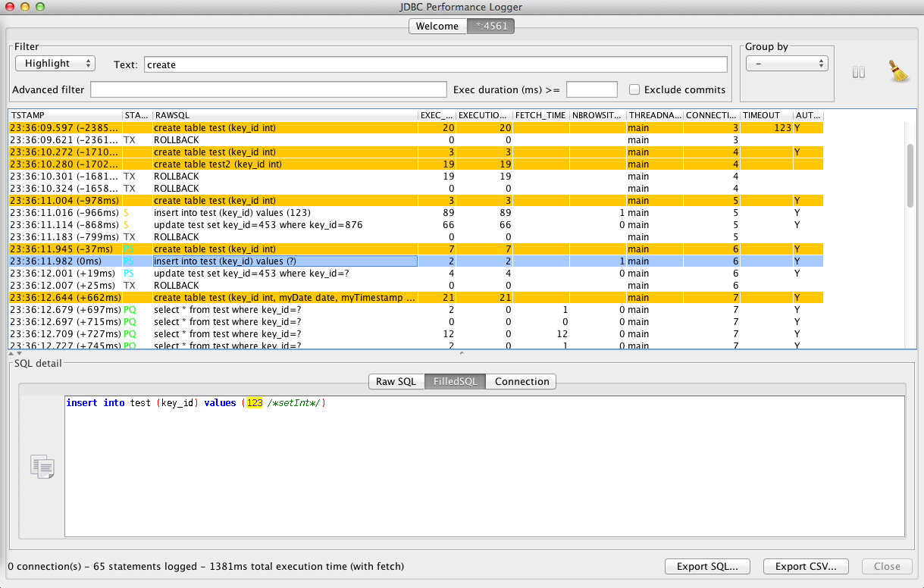
Task: Switch to the Raw SQL tab
Action: tap(396, 381)
